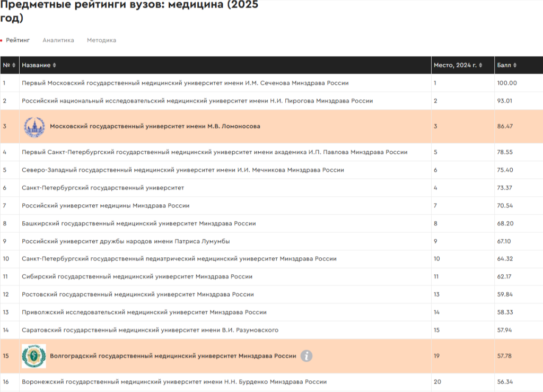Open Российский университет дружбы народов entry

pos(126,241)
